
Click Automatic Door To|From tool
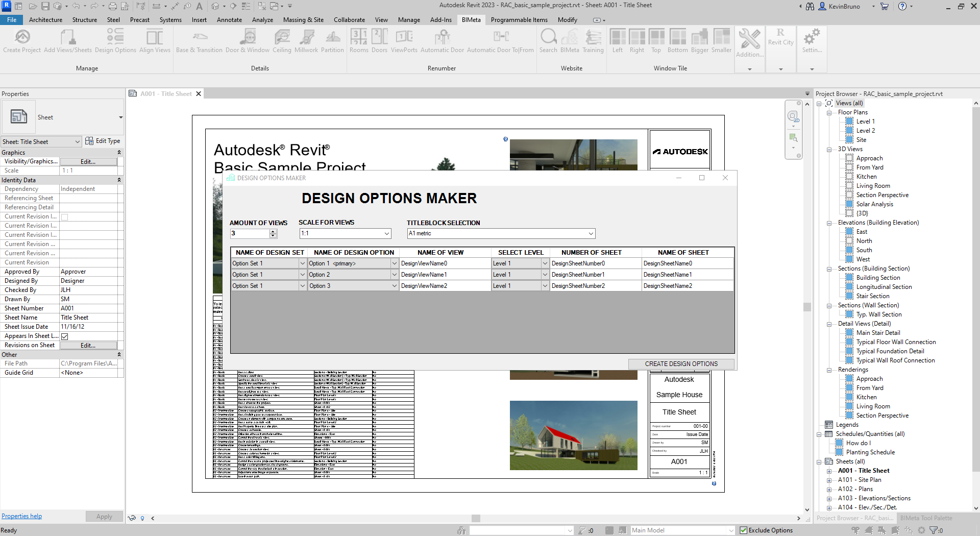500,41
